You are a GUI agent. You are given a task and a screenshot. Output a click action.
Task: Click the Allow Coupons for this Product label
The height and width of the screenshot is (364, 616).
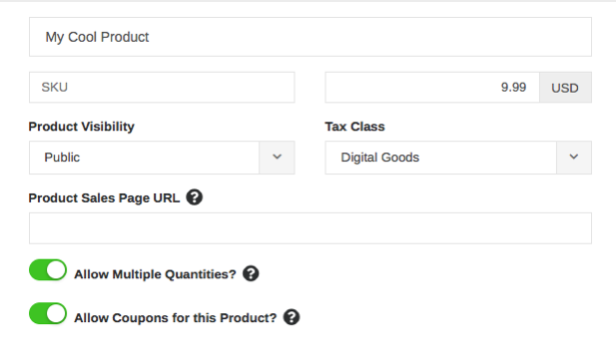[176, 318]
